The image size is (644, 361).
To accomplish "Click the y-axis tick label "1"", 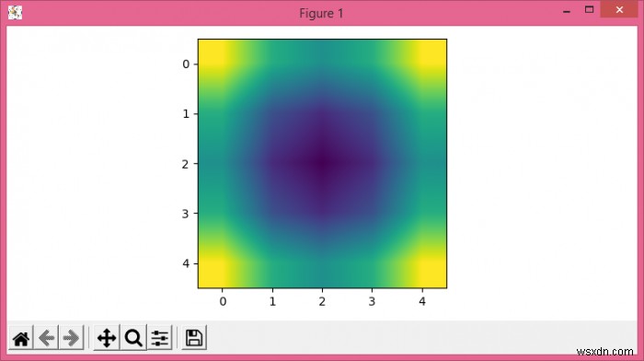I will 186,114.
